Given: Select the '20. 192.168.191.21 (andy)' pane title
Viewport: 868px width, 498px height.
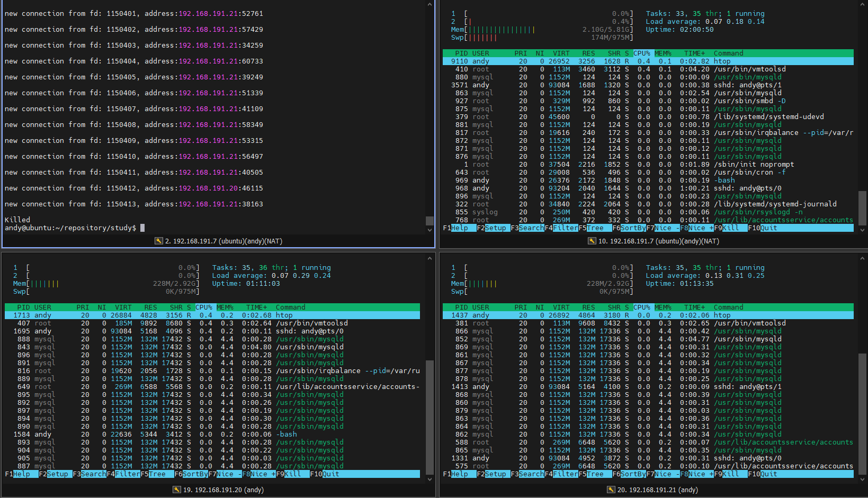Looking at the screenshot, I should [658, 490].
